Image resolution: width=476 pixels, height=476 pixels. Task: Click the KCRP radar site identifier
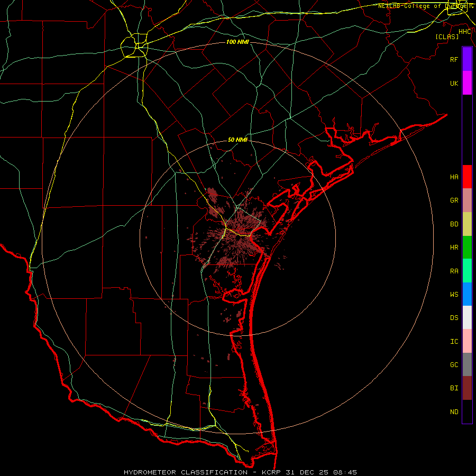point(270,472)
